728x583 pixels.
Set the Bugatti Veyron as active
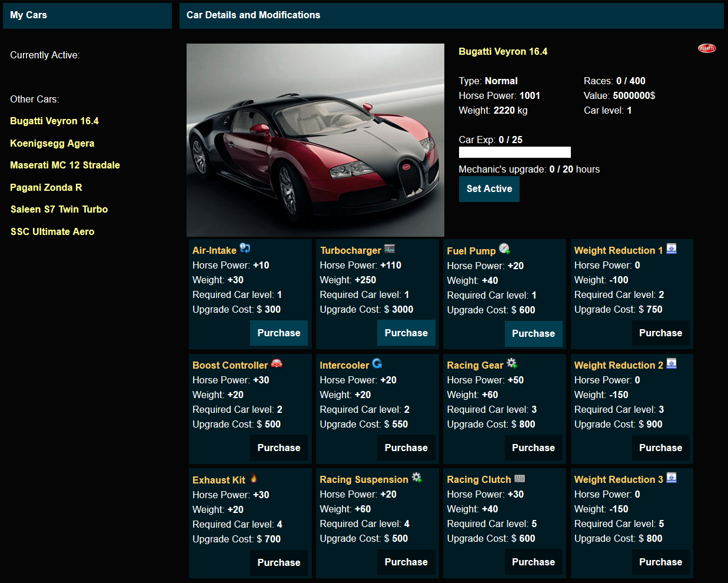(489, 189)
